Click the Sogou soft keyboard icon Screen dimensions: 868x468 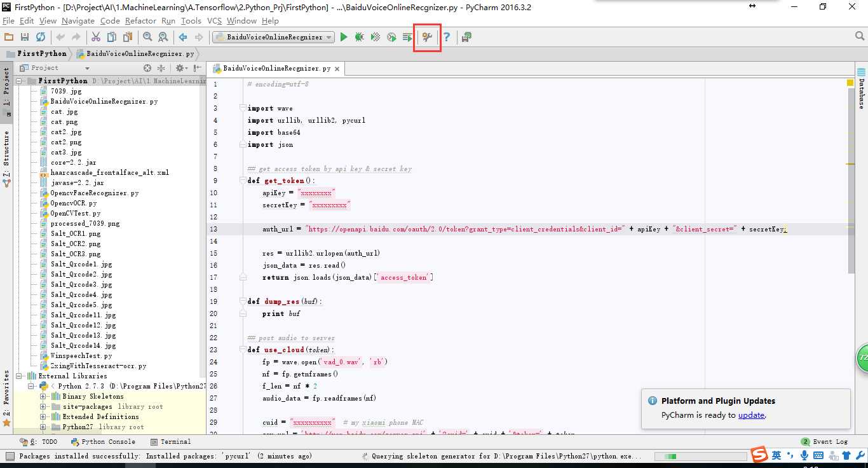coord(818,455)
